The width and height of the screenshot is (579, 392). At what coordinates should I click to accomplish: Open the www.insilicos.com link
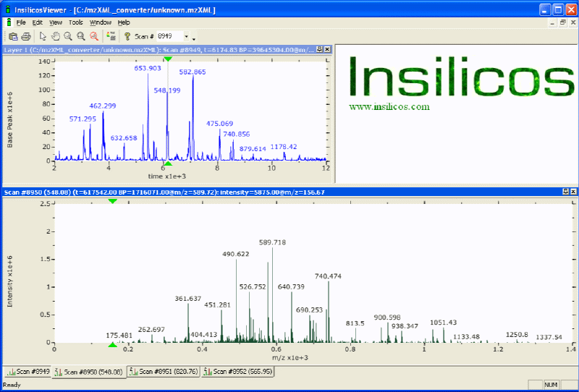tap(389, 106)
